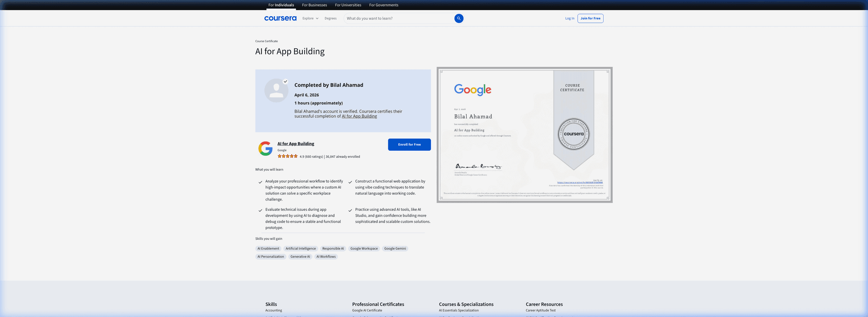Click the Accounting footer link
Viewport: 868px width, 317px height.
coord(274,311)
